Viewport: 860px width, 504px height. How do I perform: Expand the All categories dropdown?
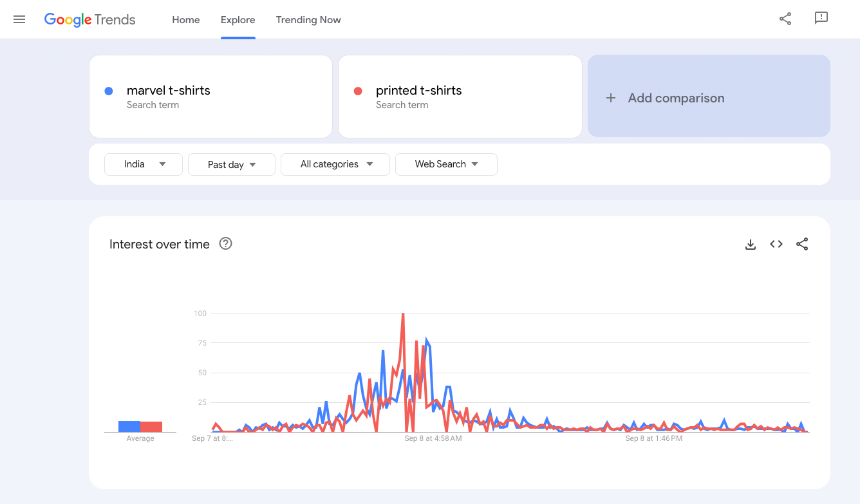click(335, 164)
